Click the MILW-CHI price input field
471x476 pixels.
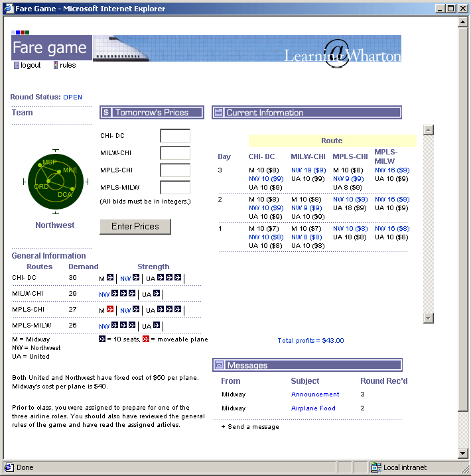175,153
